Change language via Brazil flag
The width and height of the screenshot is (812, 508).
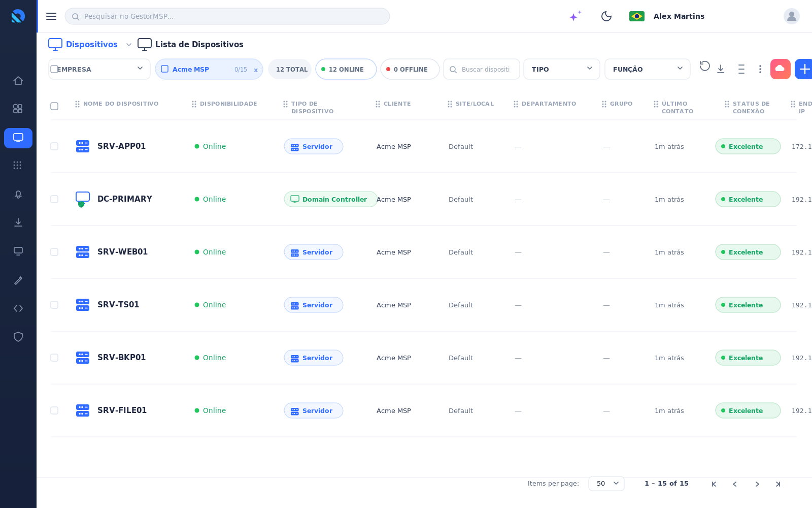click(637, 16)
